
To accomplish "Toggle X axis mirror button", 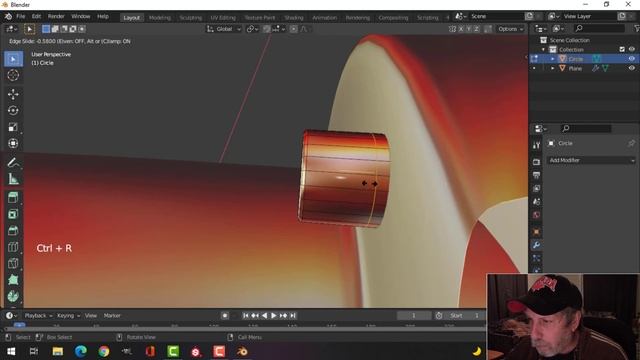I will 461,29.
